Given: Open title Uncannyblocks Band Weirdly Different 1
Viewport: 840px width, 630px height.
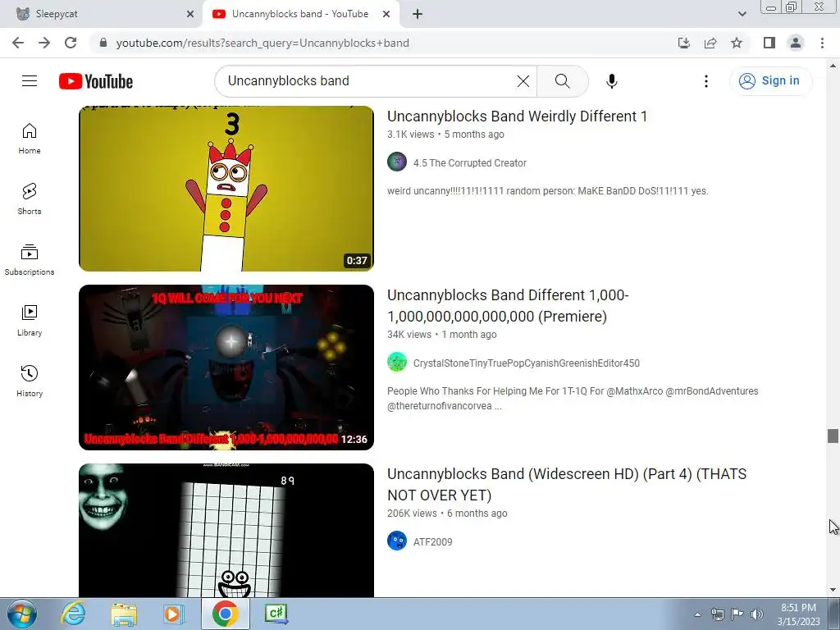Looking at the screenshot, I should (x=517, y=116).
